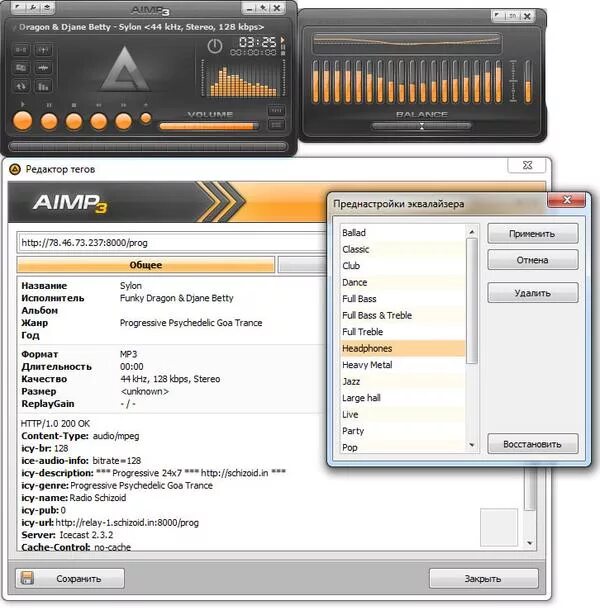
Task: Adjust the preamp slider right of the scale
Action: [528, 82]
